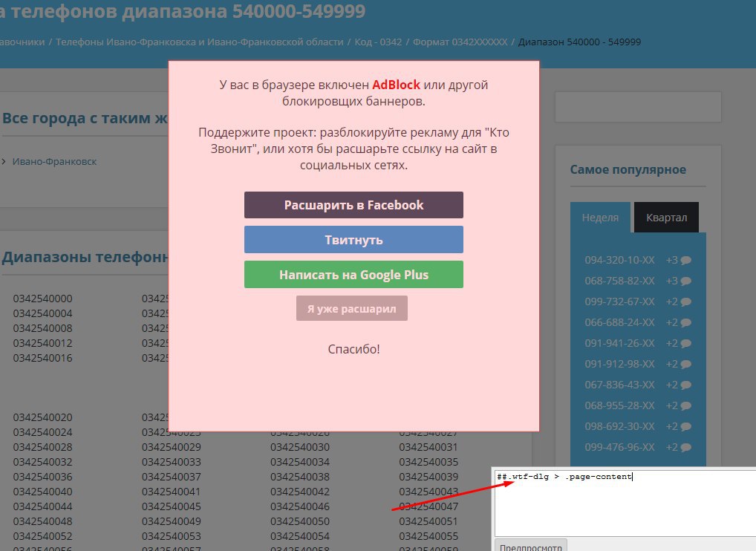Click 'Спасибо!' text in dialog
Screen dimensions: 756x551
354,349
